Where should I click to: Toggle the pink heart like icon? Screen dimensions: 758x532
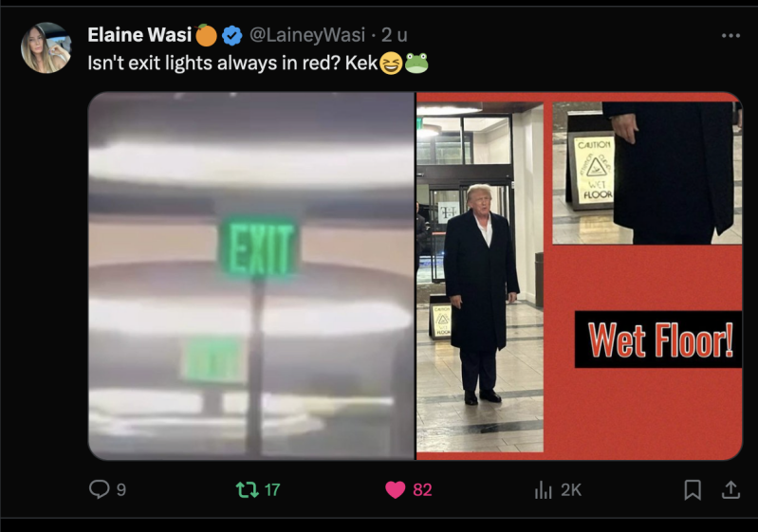click(395, 489)
